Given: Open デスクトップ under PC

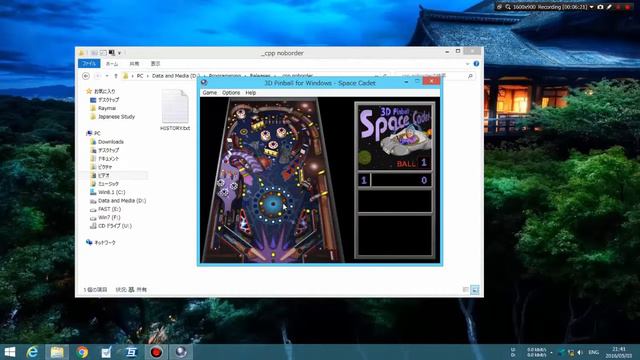Looking at the screenshot, I should 104,150.
